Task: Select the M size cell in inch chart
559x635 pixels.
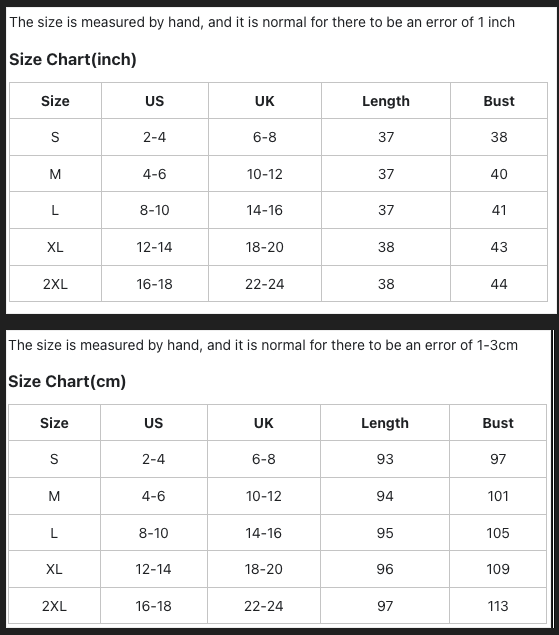Action: (x=55, y=174)
